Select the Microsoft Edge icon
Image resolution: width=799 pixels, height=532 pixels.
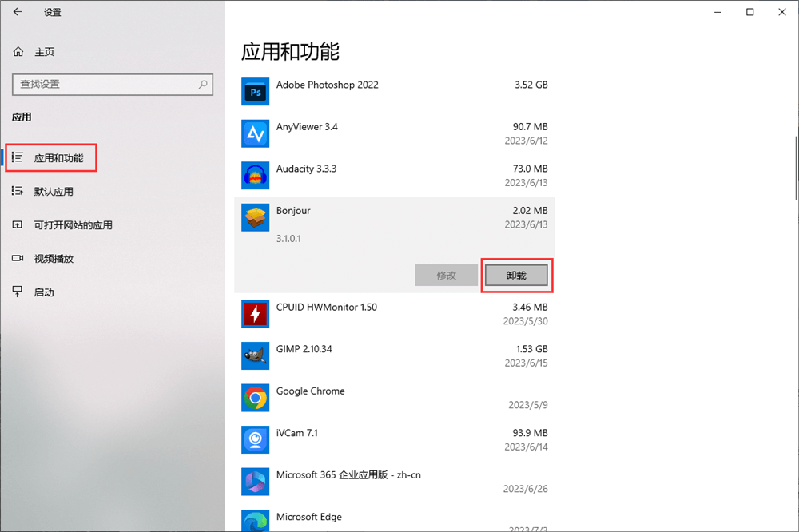256,521
